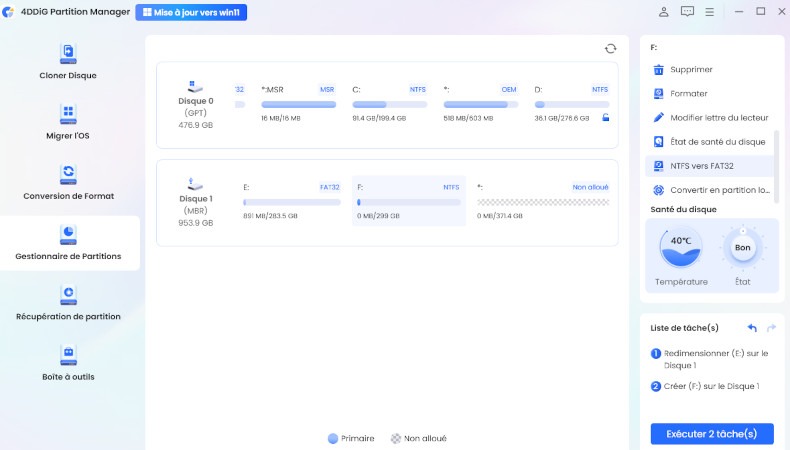Open the feedback message icon
The height and width of the screenshot is (450, 790).
click(x=687, y=12)
